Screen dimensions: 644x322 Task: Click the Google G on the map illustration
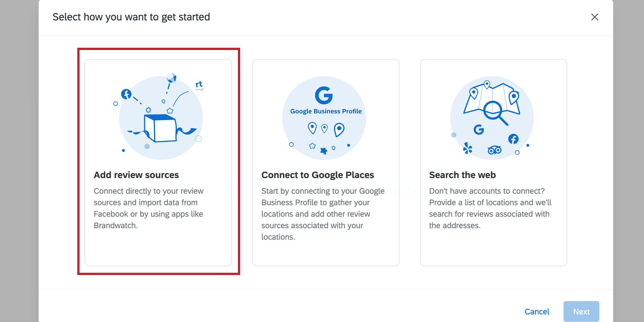pos(478,130)
